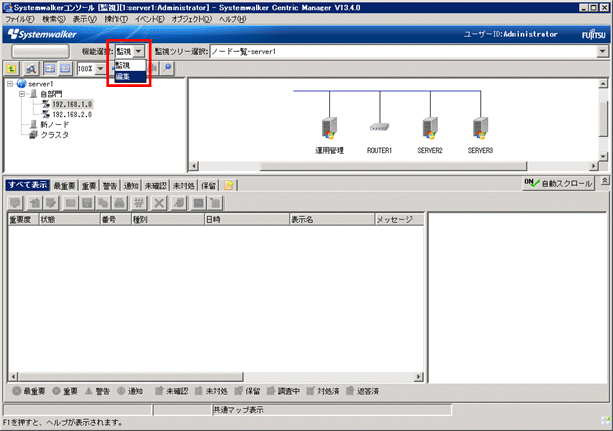This screenshot has height=431, width=613.
Task: Select the 192.168.1.0 subnet in tree
Action: click(x=72, y=104)
